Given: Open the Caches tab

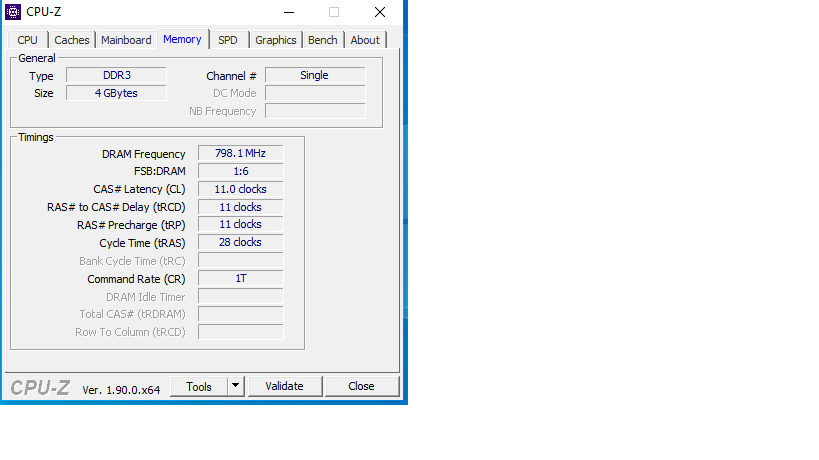Looking at the screenshot, I should click(x=72, y=40).
